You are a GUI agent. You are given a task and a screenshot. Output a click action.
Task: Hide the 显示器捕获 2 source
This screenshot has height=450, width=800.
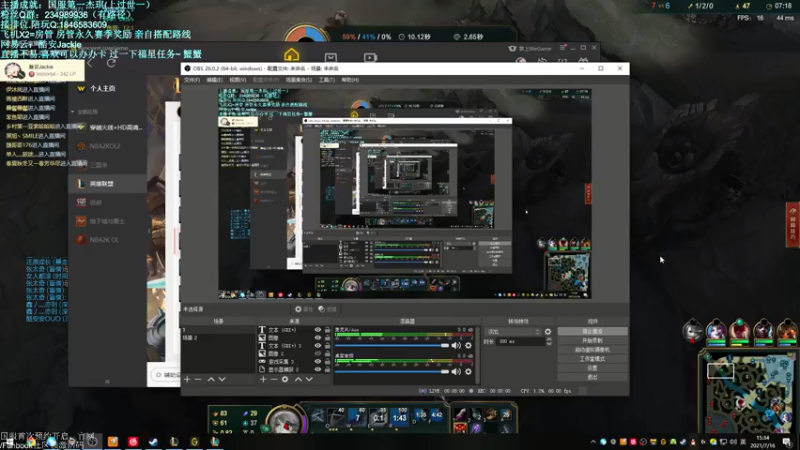click(x=318, y=369)
